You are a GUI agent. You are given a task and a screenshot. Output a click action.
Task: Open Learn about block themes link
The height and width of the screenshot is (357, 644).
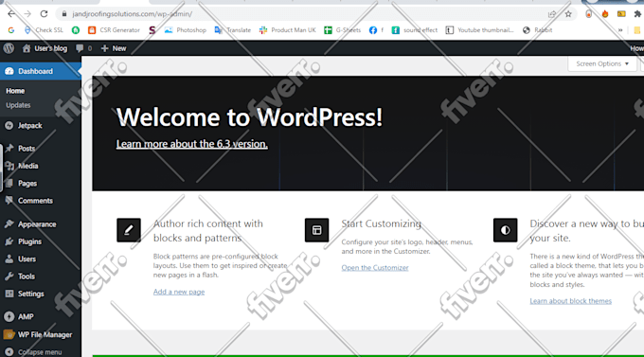pyautogui.click(x=570, y=301)
